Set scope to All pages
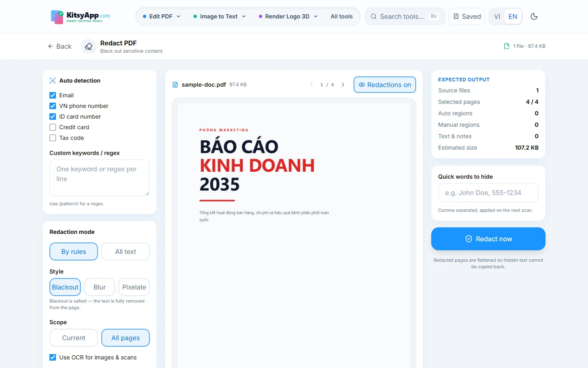 (125, 338)
